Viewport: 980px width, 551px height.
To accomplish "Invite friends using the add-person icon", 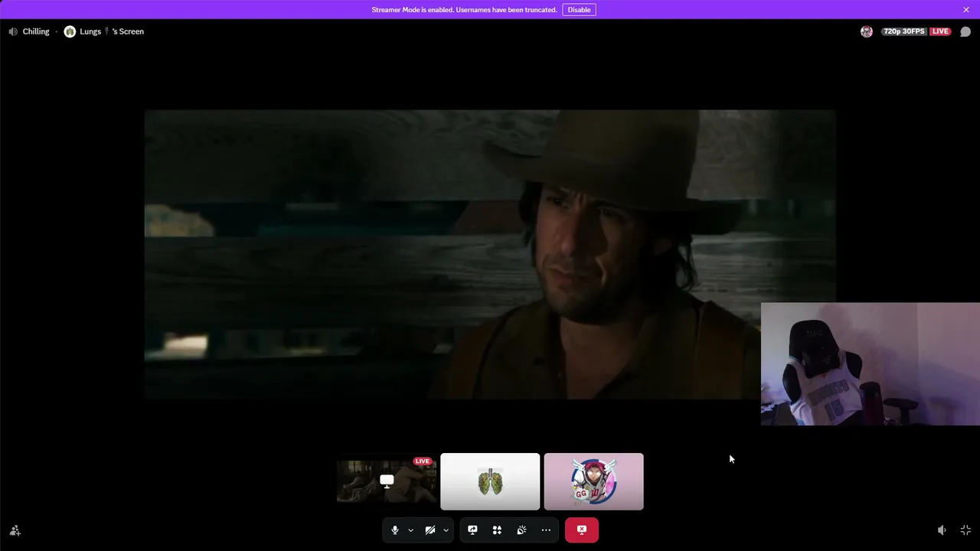I will [15, 530].
